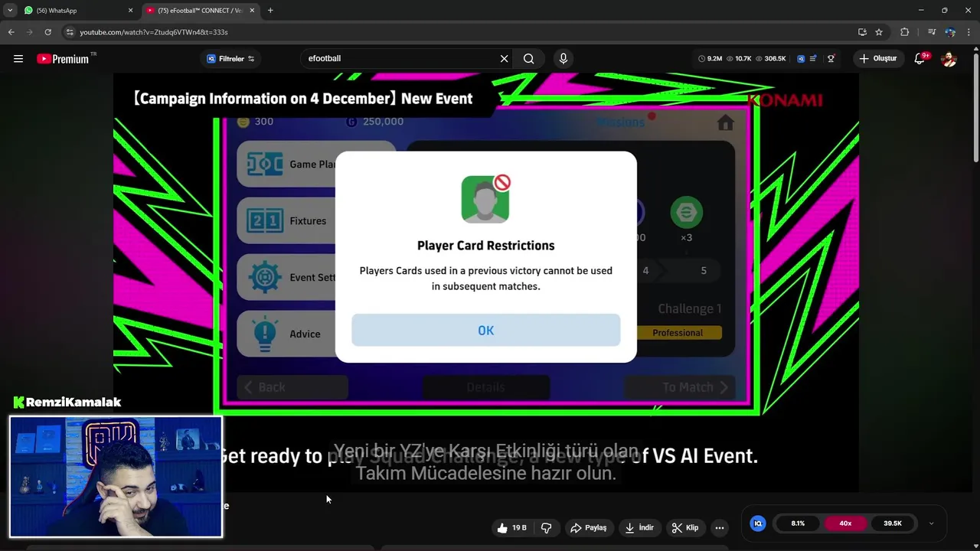Open YouTube account avatar menu
The height and width of the screenshot is (551, 980).
point(949,59)
